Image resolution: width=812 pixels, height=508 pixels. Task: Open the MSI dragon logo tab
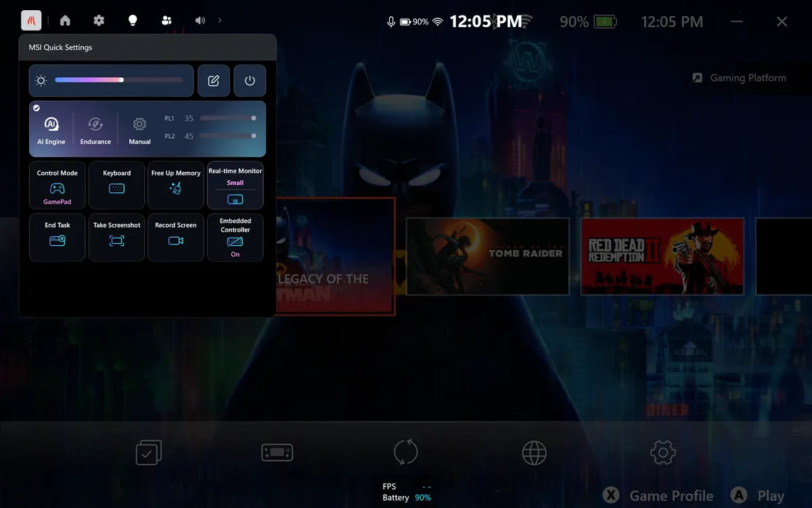pyautogui.click(x=31, y=20)
